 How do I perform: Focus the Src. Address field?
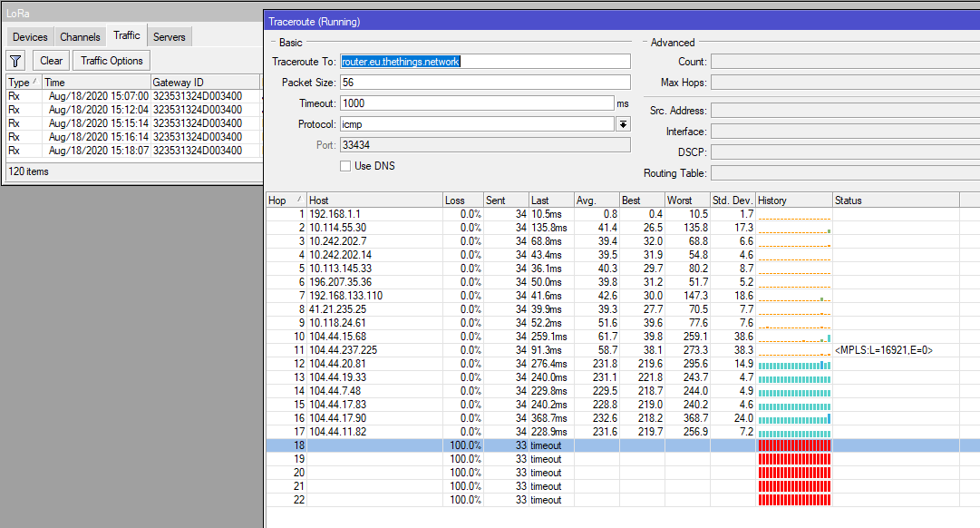pyautogui.click(x=845, y=110)
